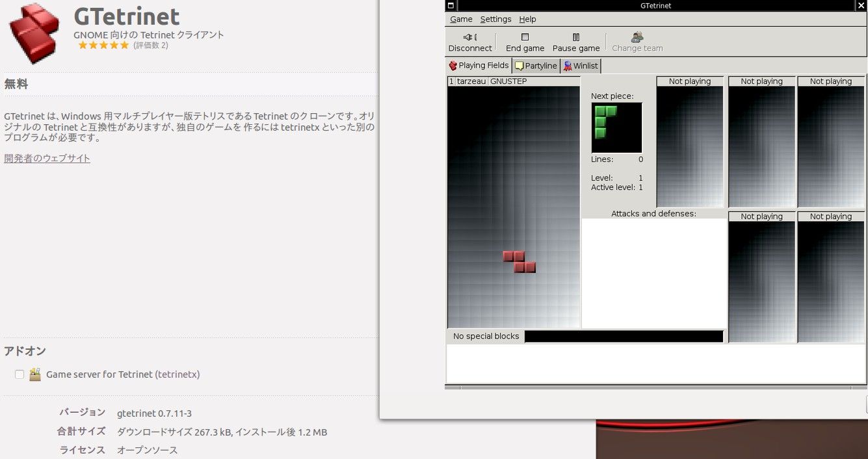
Task: Click inside the Attacks and defenses list area
Action: [x=653, y=273]
